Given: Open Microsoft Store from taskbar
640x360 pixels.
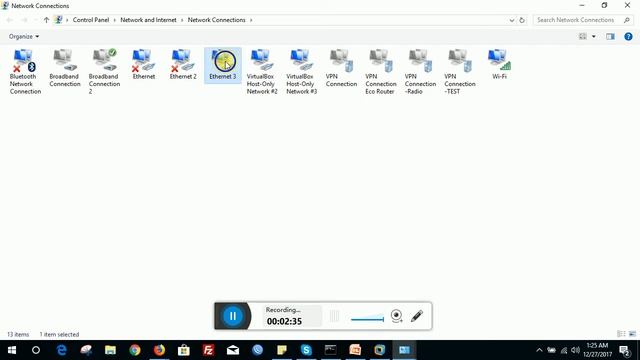Looking at the screenshot, I should [x=184, y=350].
